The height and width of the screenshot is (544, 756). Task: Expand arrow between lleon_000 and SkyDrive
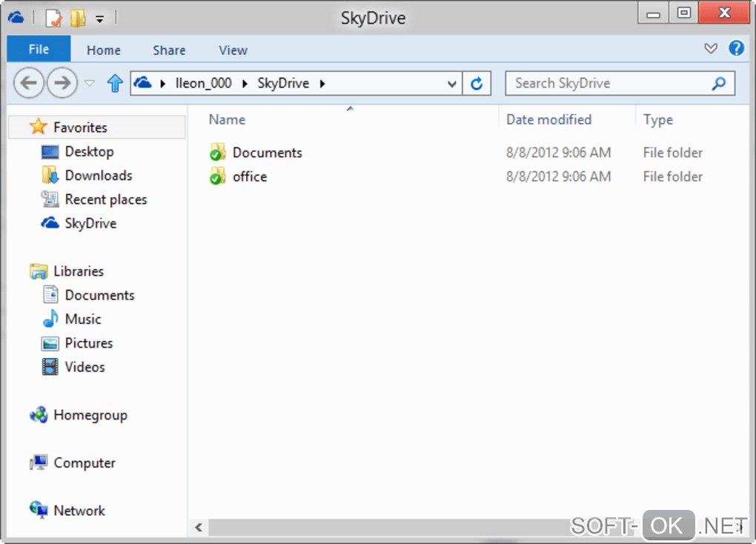tap(245, 84)
